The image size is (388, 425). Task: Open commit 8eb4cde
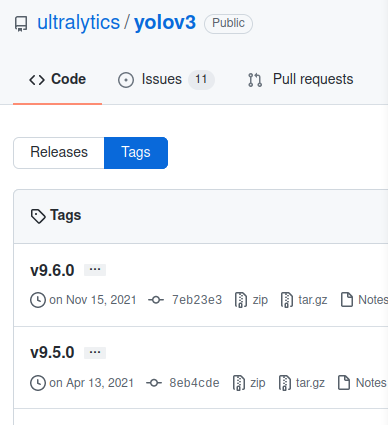[x=194, y=383]
